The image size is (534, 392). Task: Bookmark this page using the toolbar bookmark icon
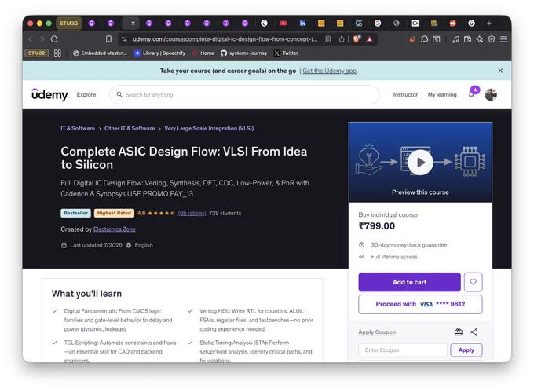click(108, 39)
